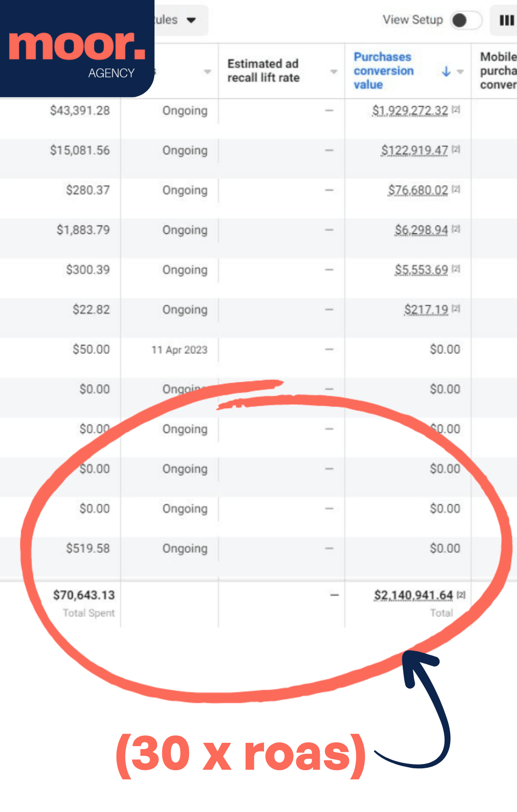517x812 pixels.
Task: Select the Estimated ad recall lift rate header
Action: point(263,71)
